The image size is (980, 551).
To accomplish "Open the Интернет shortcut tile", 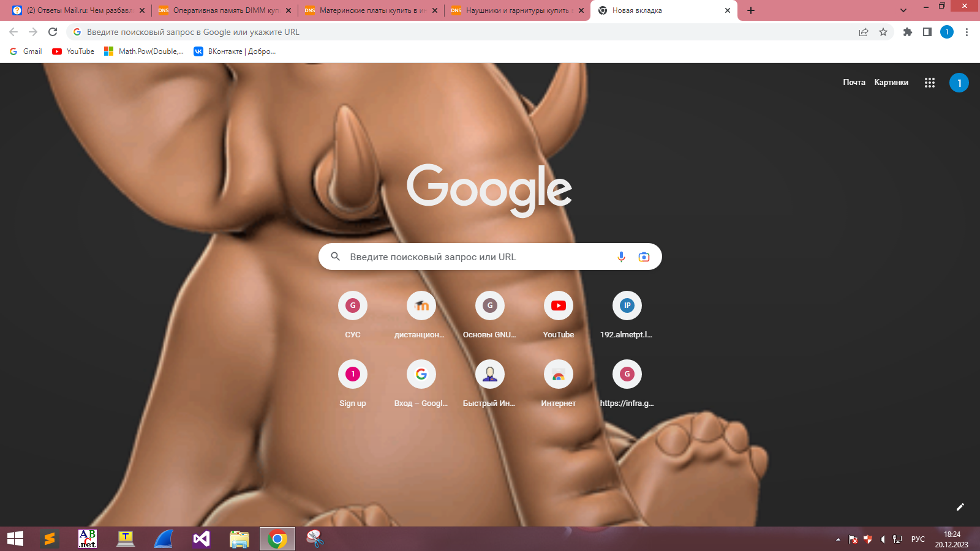I will tap(559, 384).
